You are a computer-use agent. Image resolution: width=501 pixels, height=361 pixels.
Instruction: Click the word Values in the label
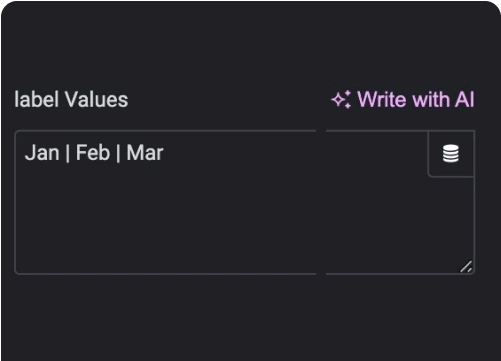[96, 99]
